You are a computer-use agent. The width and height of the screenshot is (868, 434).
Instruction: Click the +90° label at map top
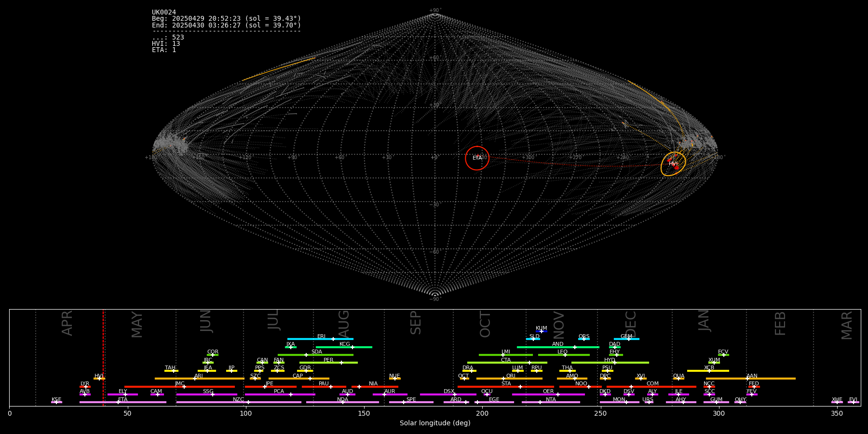435,11
